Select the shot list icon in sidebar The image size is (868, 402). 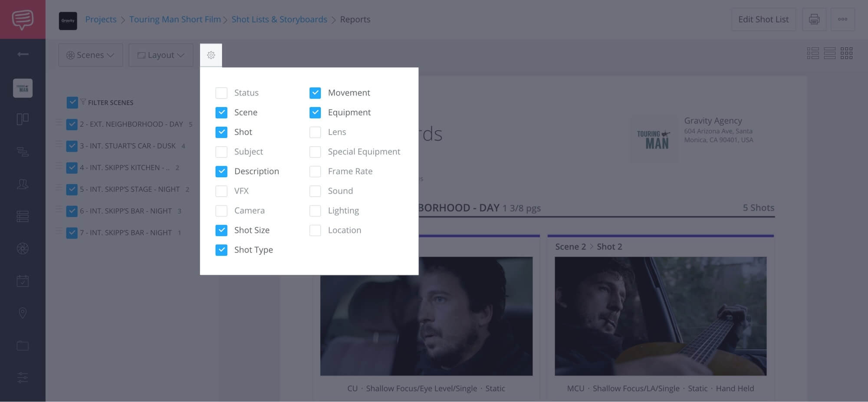click(22, 216)
